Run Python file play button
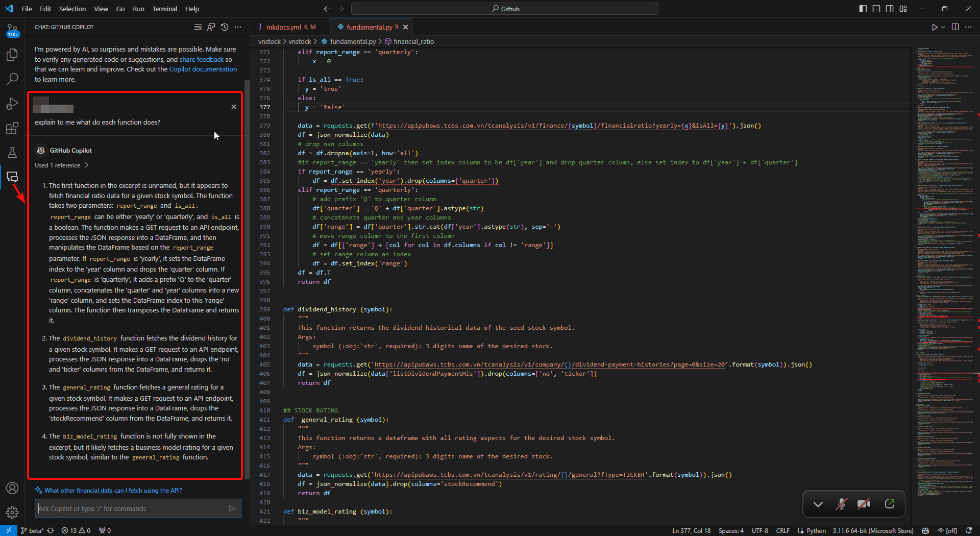The height and width of the screenshot is (536, 980). 935,27
